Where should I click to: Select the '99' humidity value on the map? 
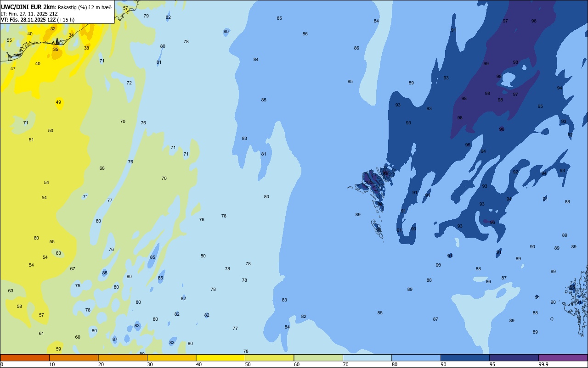[x=486, y=64]
